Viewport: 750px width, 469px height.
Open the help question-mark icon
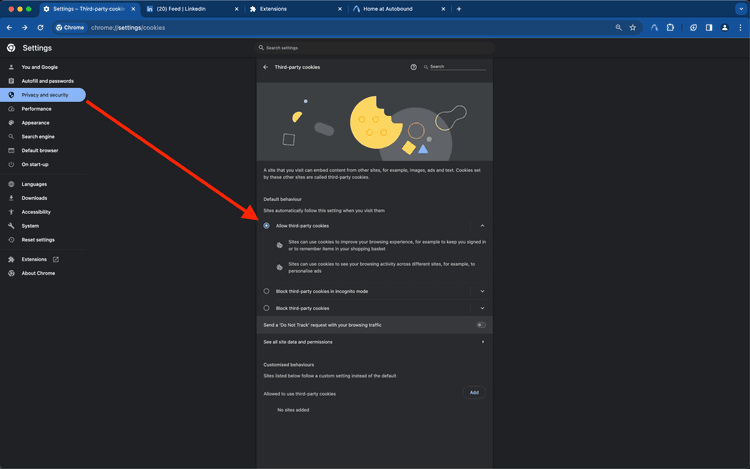(413, 67)
